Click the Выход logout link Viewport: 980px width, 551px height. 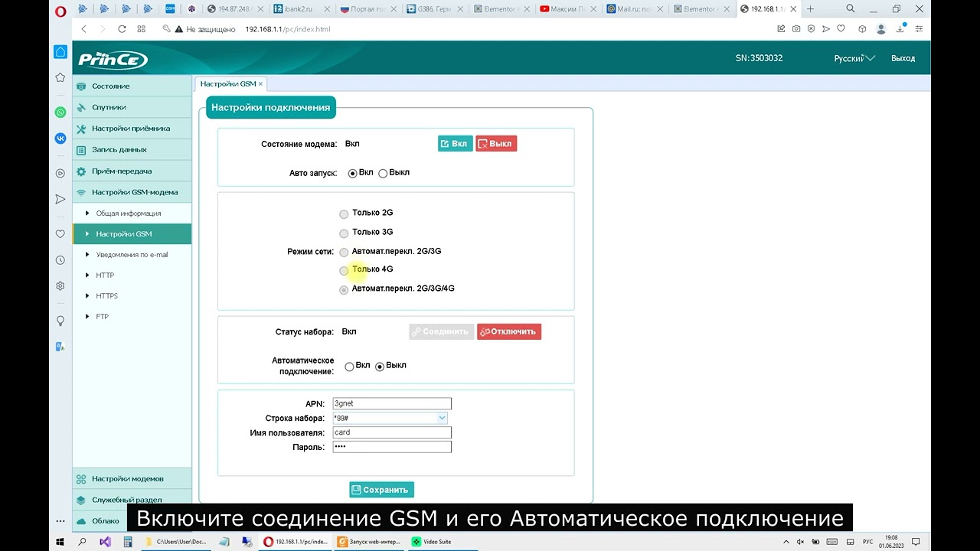(903, 58)
